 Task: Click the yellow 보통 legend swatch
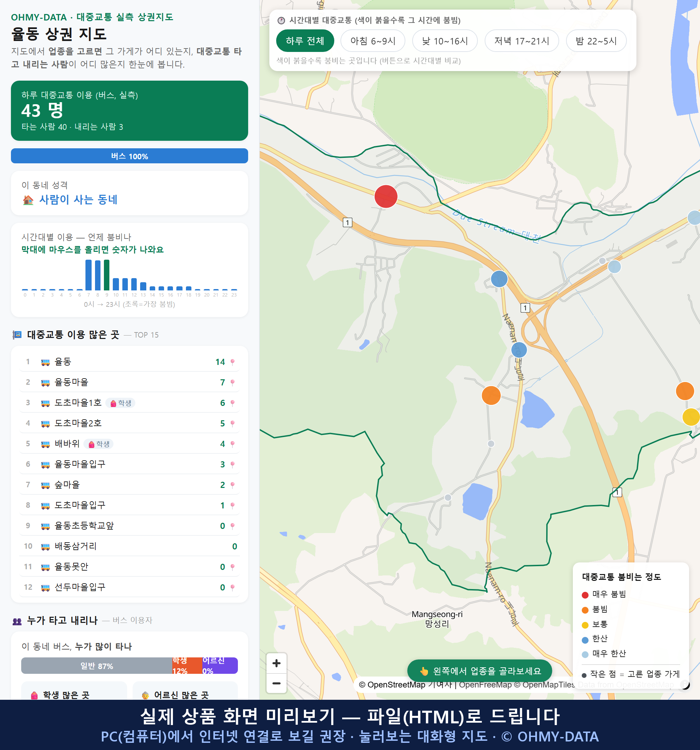coord(585,625)
